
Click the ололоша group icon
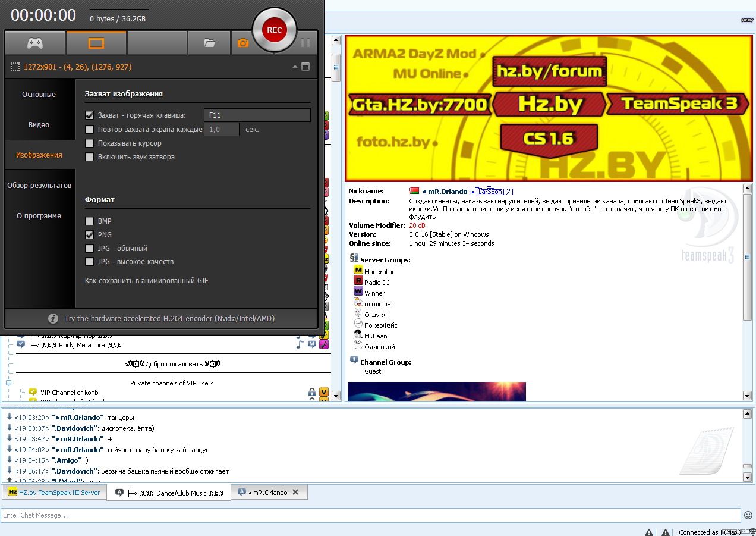click(358, 302)
